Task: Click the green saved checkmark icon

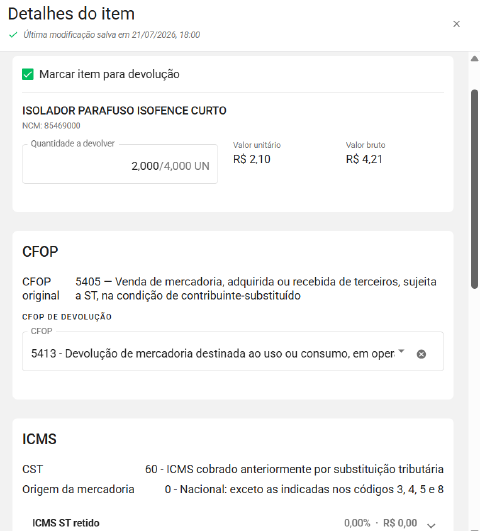Action: pyautogui.click(x=13, y=35)
